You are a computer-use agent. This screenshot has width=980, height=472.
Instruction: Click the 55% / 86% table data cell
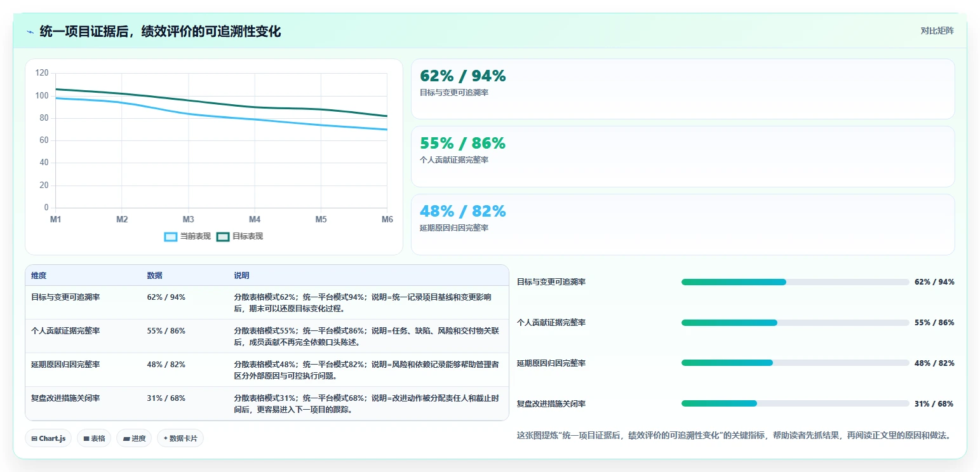166,331
